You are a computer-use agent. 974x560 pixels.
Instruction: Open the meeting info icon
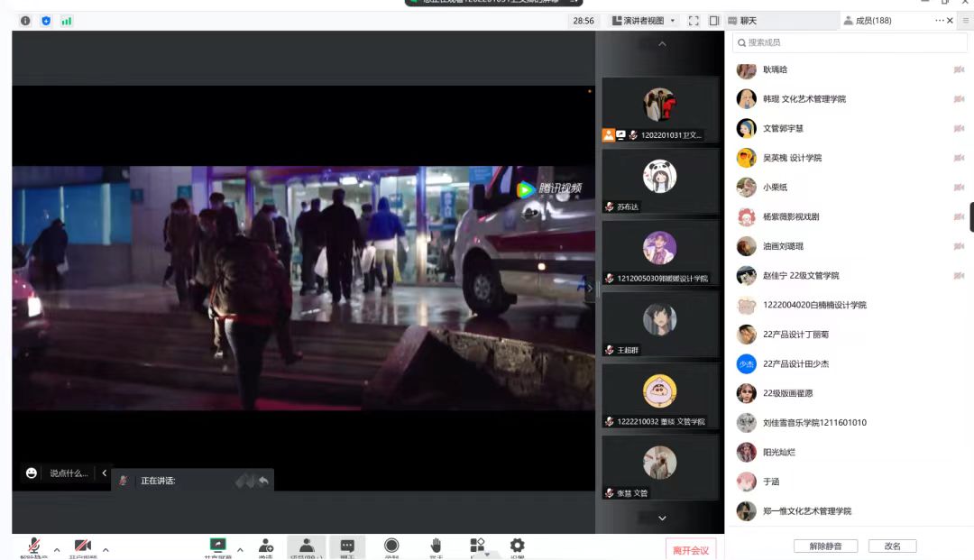(x=25, y=21)
